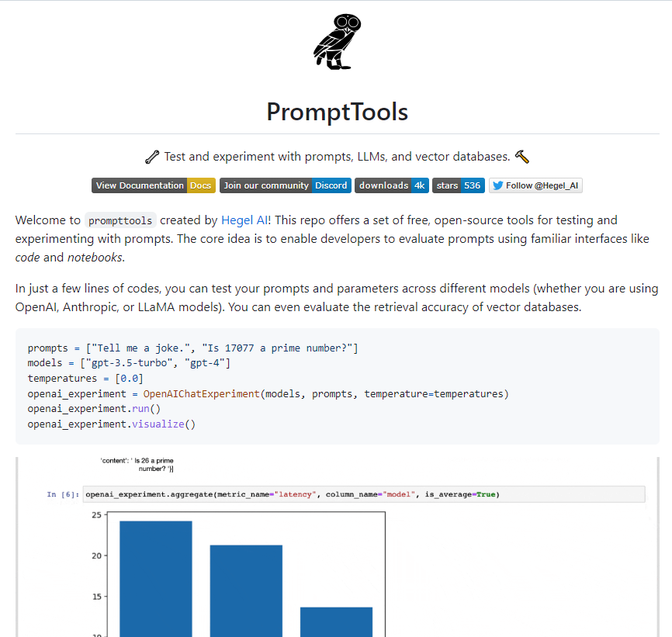This screenshot has width=672, height=637.
Task: Click the owl logo image
Action: [337, 41]
